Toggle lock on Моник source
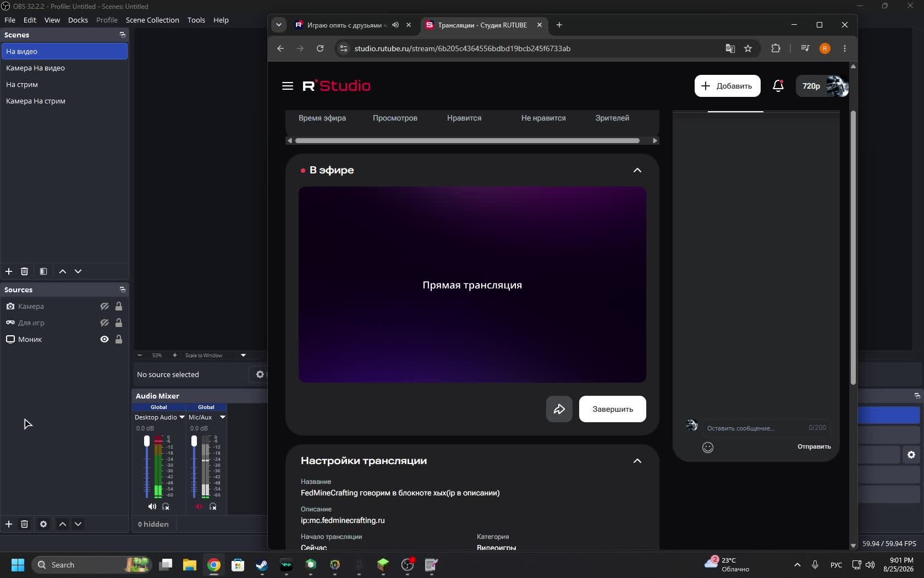924x578 pixels. pyautogui.click(x=119, y=339)
